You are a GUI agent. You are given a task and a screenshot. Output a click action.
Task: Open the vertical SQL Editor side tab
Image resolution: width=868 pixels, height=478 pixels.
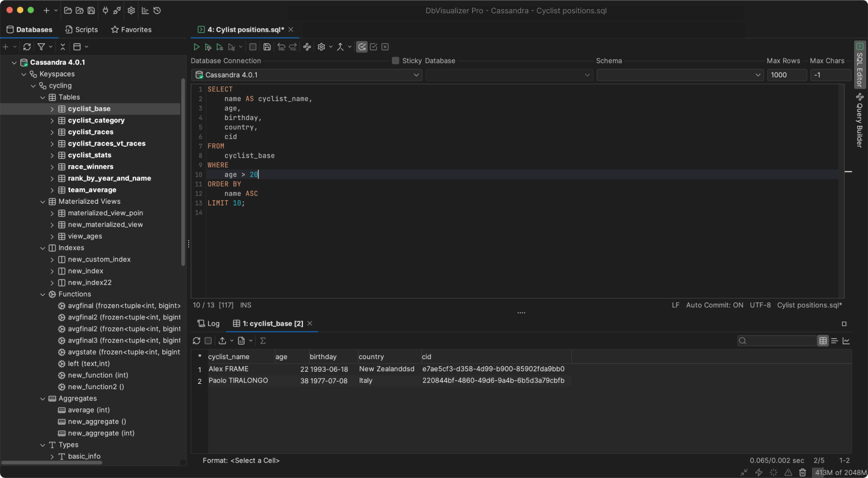tap(859, 65)
